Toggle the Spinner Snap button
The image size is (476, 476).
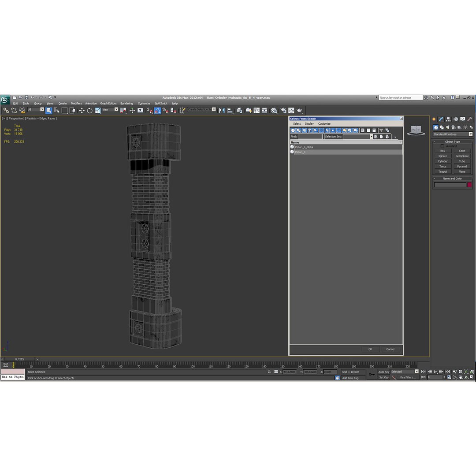point(173,111)
